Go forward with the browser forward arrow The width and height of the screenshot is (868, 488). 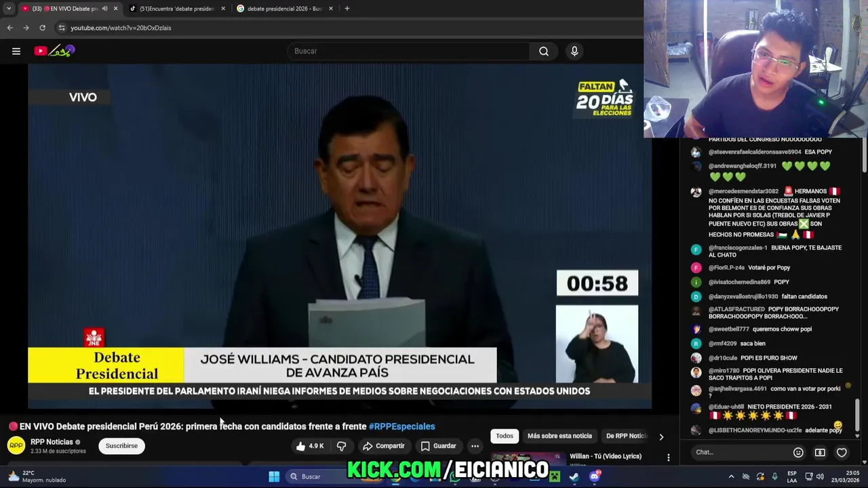click(x=26, y=28)
